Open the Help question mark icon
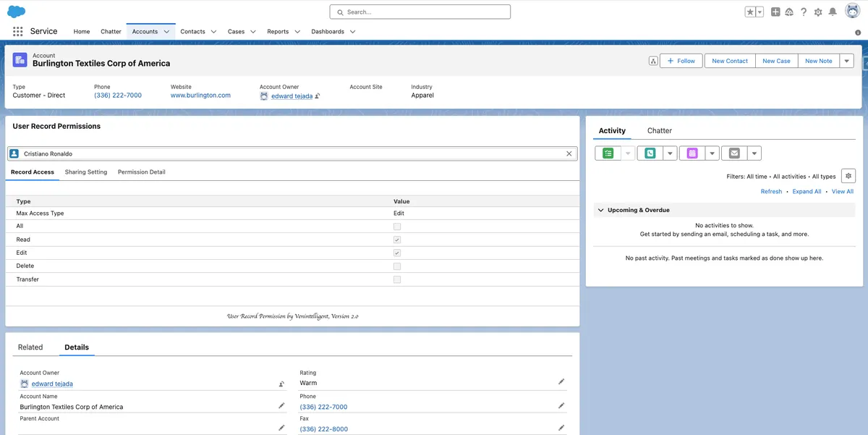Viewport: 868px width, 435px height. [804, 12]
